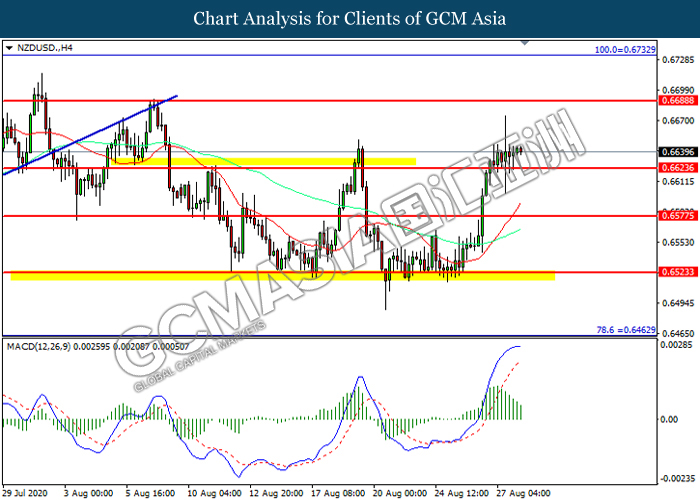
Task: Select the upper yellow resistance zone rectangle
Action: 263,162
